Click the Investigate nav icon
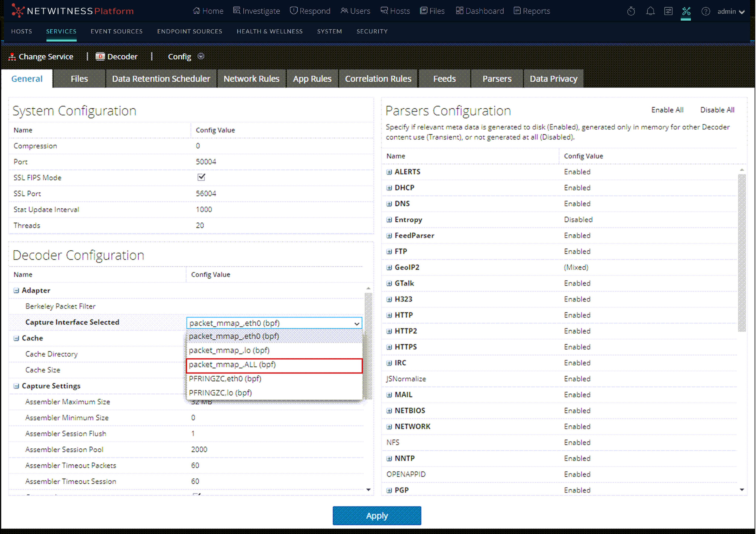The height and width of the screenshot is (534, 756). (x=237, y=11)
